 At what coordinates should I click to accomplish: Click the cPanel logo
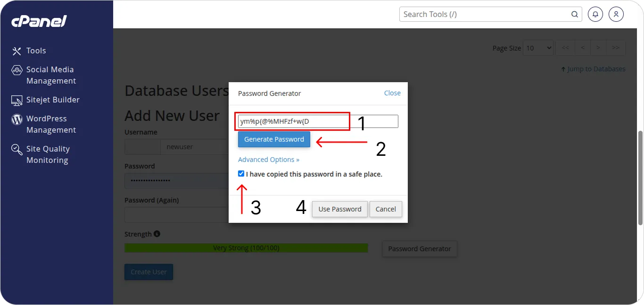39,21
